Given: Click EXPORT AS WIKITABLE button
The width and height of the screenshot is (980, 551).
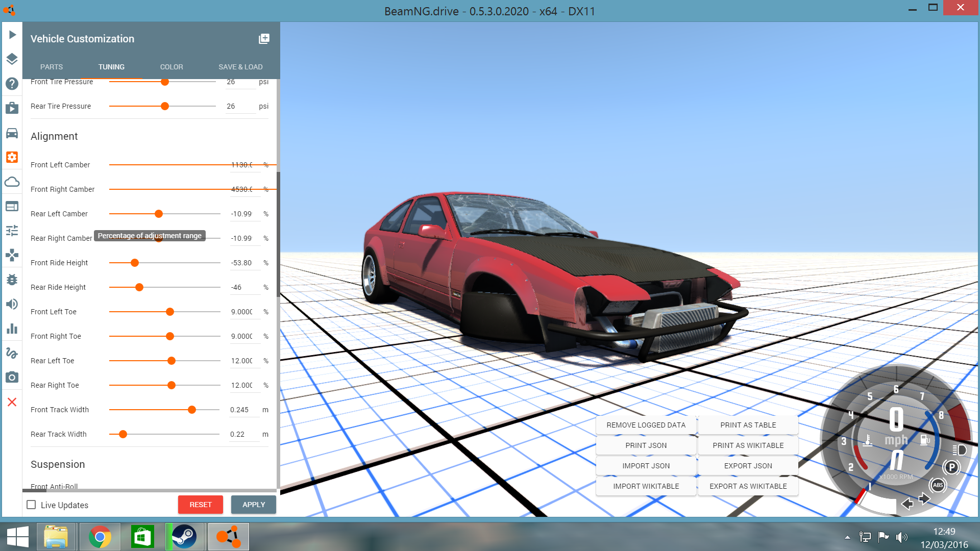Looking at the screenshot, I should 748,486.
